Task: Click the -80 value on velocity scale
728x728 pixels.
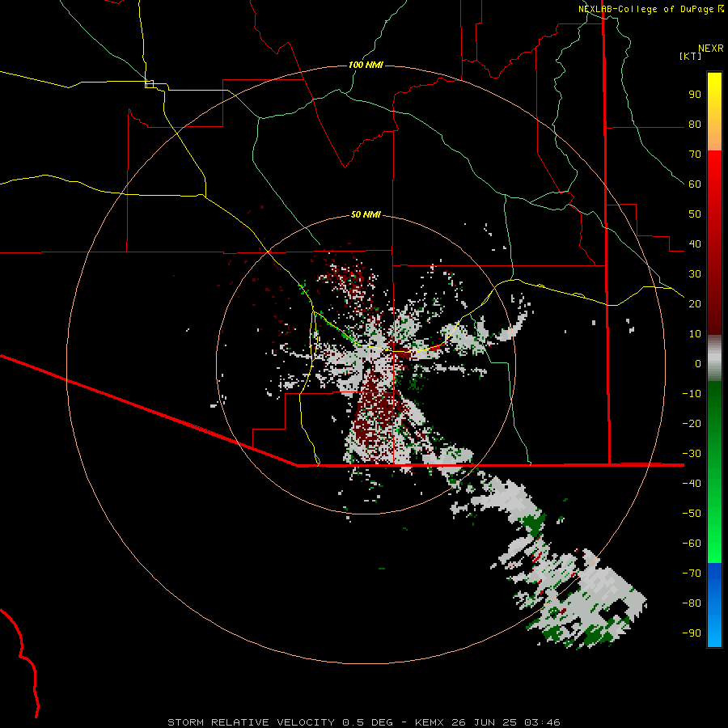Action: click(692, 603)
